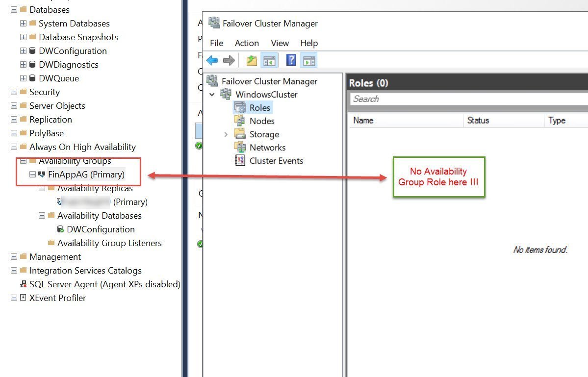Expand the Storage node chevron
Image resolution: width=588 pixels, height=377 pixels.
[x=226, y=134]
